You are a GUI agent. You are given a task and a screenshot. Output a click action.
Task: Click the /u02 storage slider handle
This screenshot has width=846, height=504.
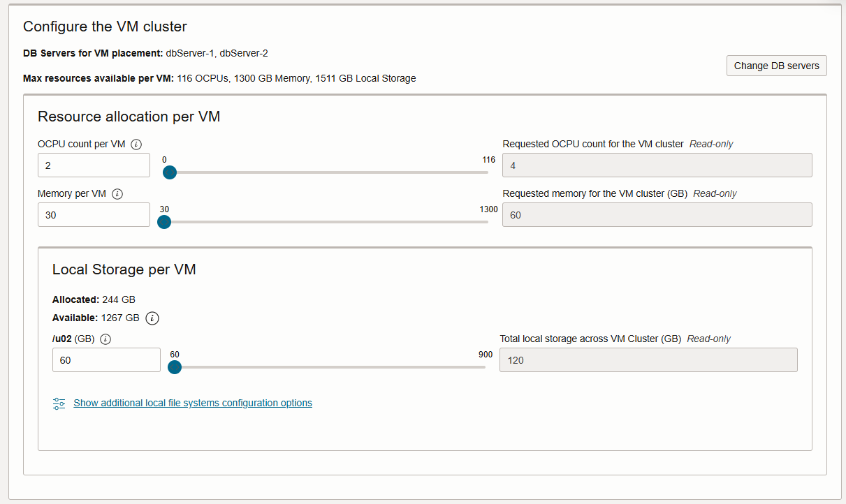point(175,366)
